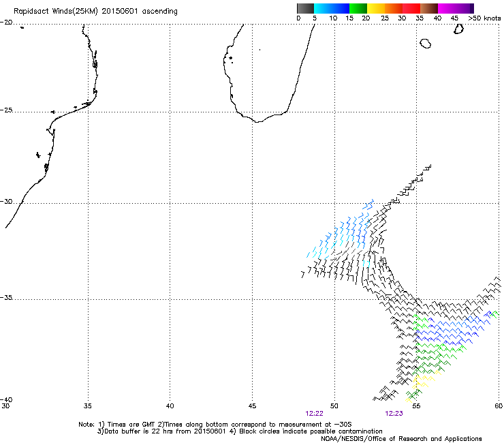Click the '-30' latitude axis label
The image size is (504, 443).
(6, 201)
